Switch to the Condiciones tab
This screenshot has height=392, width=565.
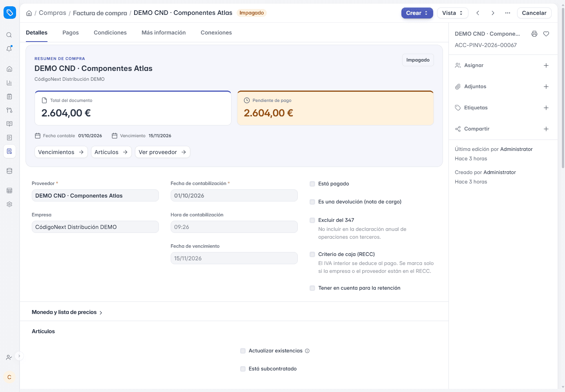pyautogui.click(x=110, y=33)
